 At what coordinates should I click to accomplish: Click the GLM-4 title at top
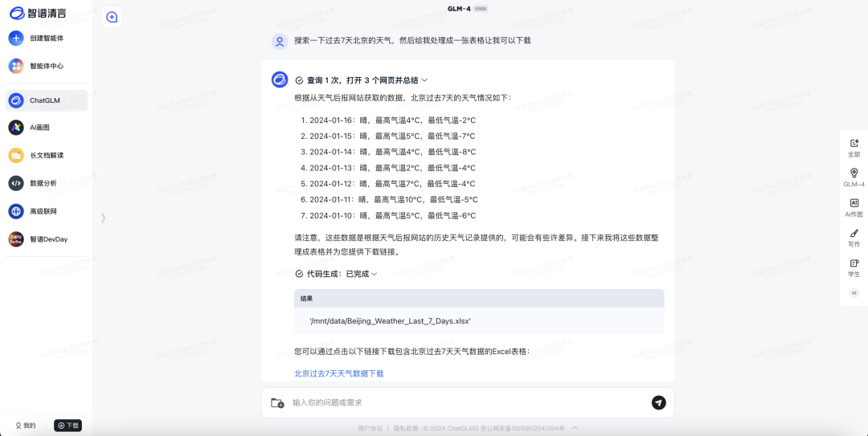point(459,8)
